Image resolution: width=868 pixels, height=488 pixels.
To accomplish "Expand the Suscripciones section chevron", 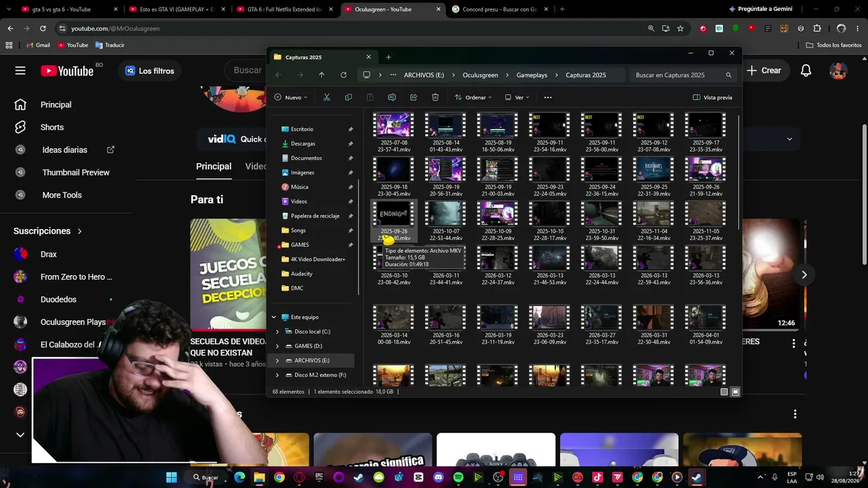I will pyautogui.click(x=79, y=231).
